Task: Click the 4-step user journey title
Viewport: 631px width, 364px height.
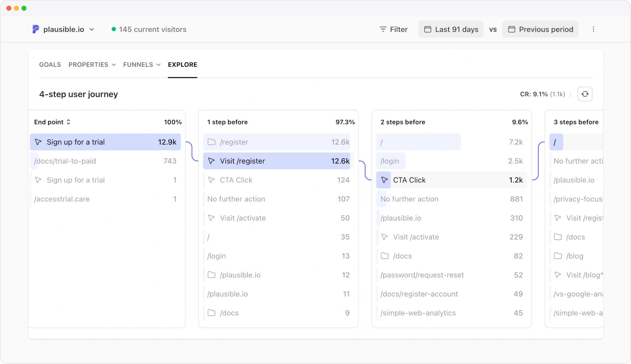Action: point(79,94)
